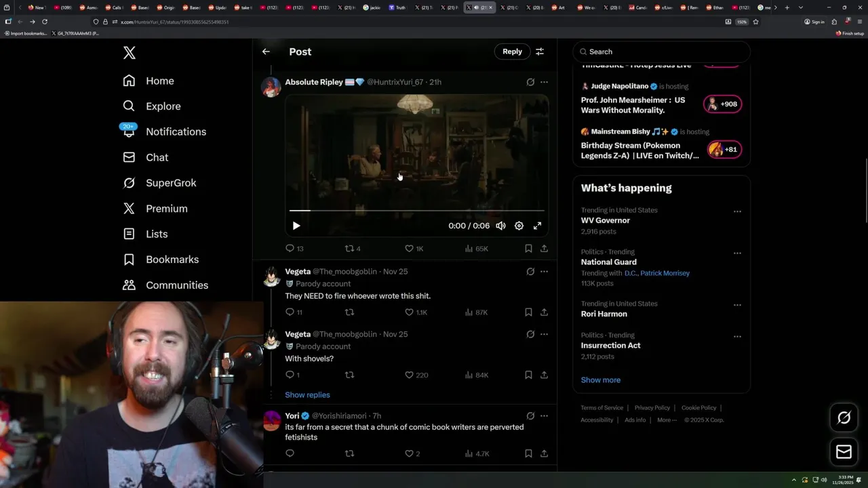Open Bookmarks in sidebar
Image resolution: width=868 pixels, height=488 pixels.
point(161,260)
